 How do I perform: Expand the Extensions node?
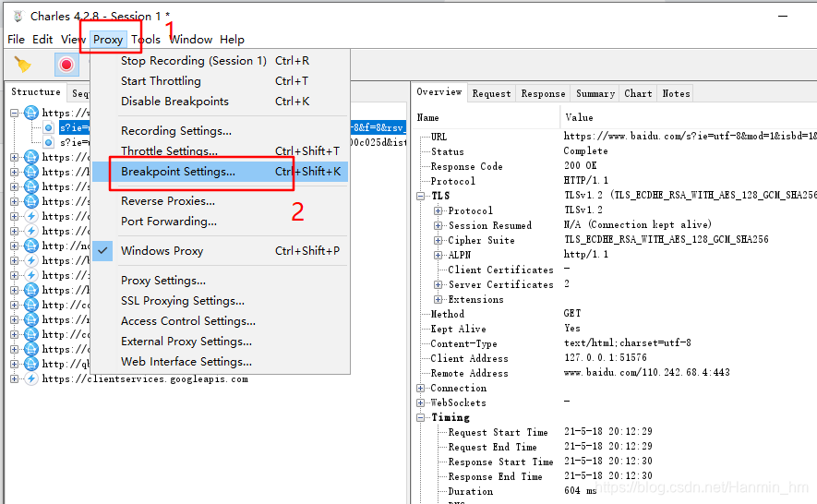tap(439, 299)
